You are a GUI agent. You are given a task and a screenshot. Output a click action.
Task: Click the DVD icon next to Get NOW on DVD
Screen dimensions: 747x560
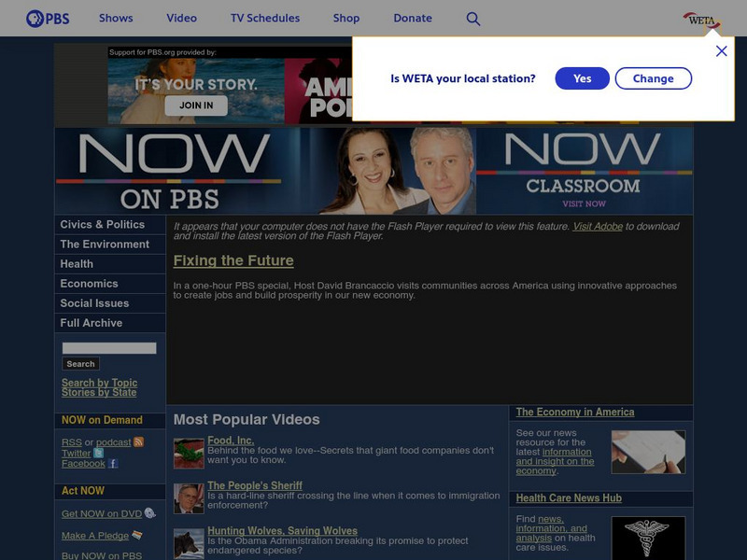pos(148,513)
